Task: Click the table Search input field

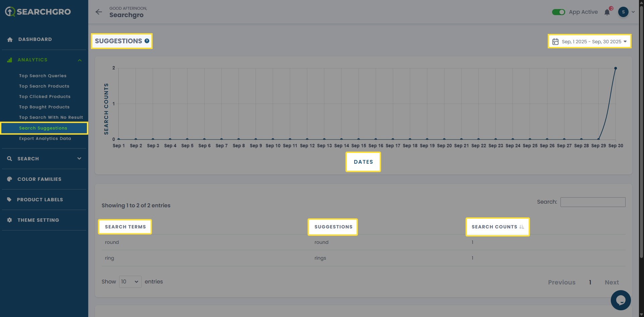Action: pyautogui.click(x=593, y=202)
